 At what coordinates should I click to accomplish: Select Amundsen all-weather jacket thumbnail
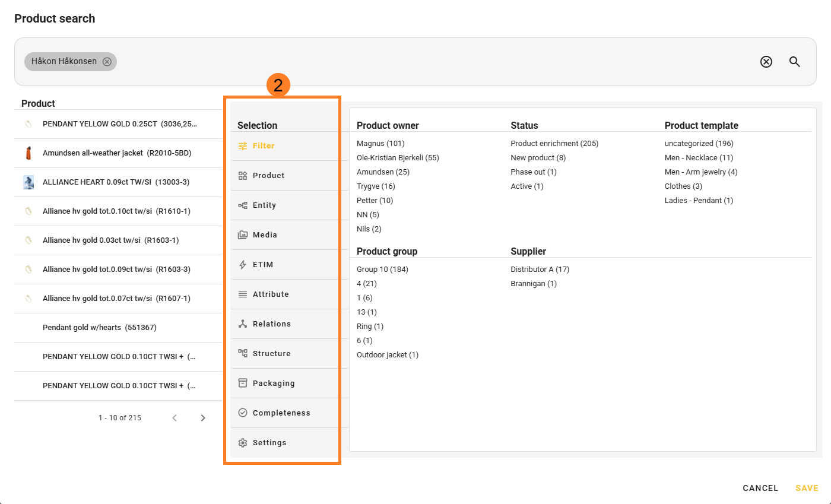pyautogui.click(x=28, y=153)
